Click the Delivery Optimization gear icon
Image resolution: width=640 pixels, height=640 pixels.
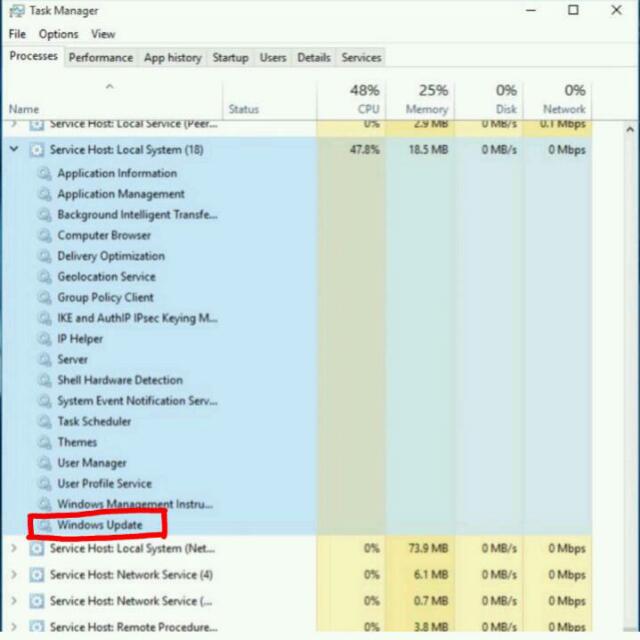click(44, 256)
